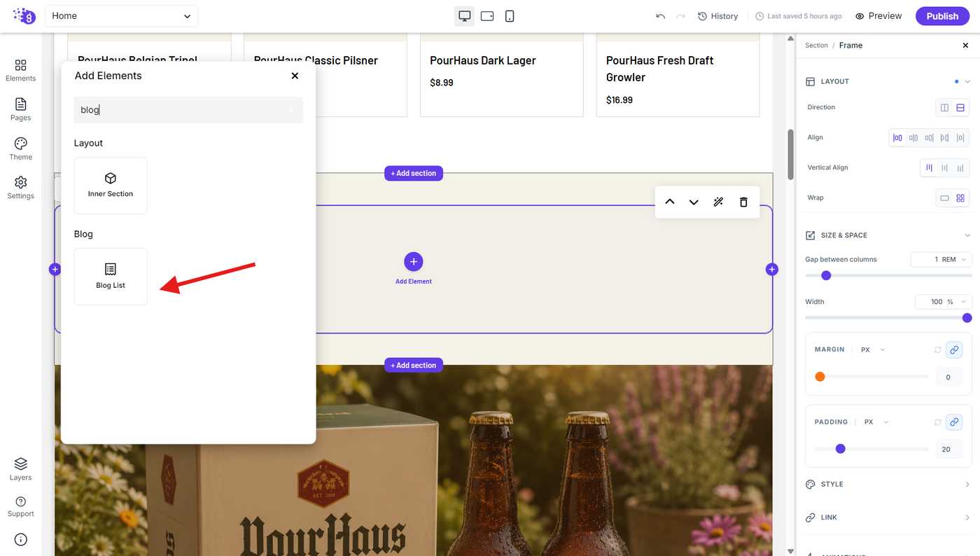Enable grid wrap option
Screen dimensions: 980x556
(x=960, y=198)
